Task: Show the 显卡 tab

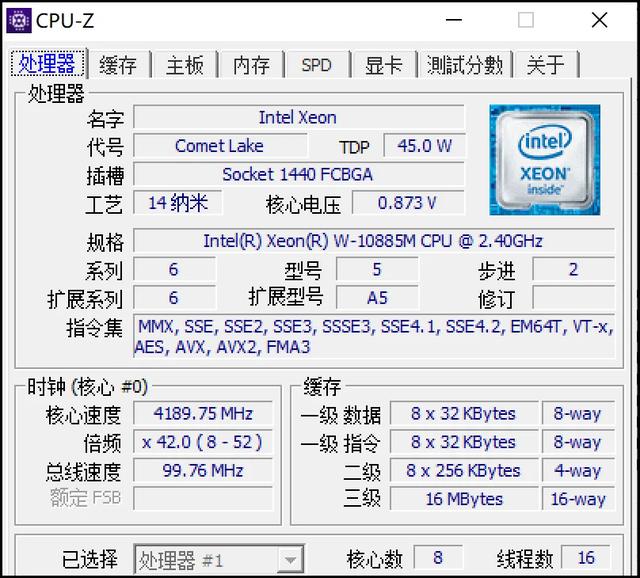Action: click(384, 65)
